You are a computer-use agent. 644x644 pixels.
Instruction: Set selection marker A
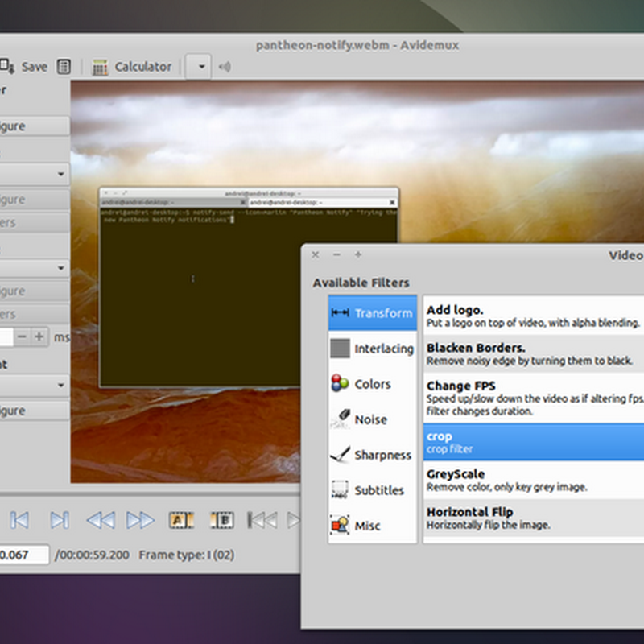181,520
